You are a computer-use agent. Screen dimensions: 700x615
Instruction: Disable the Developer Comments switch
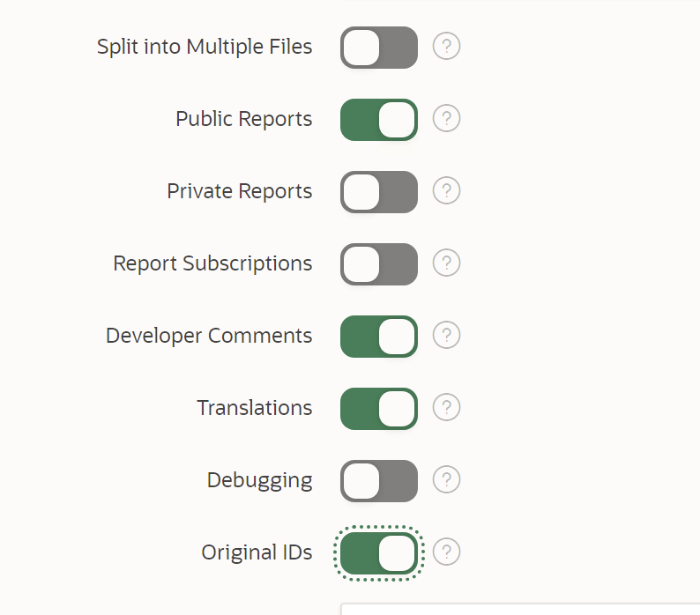(379, 337)
